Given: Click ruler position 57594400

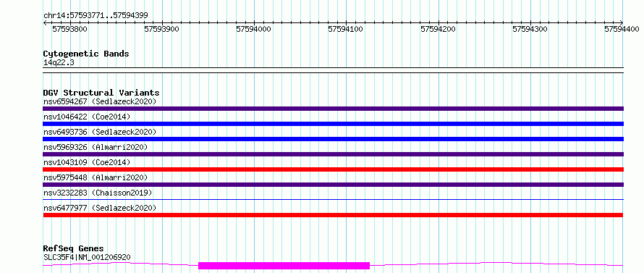Looking at the screenshot, I should click(x=622, y=29).
